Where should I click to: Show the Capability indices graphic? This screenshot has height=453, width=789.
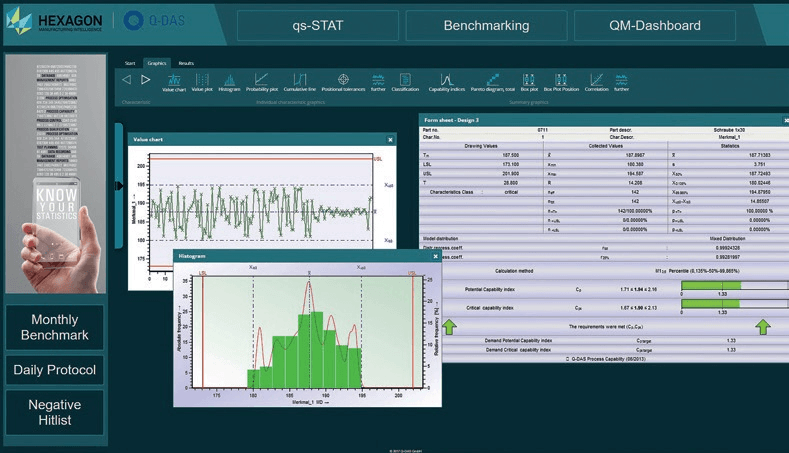(446, 83)
